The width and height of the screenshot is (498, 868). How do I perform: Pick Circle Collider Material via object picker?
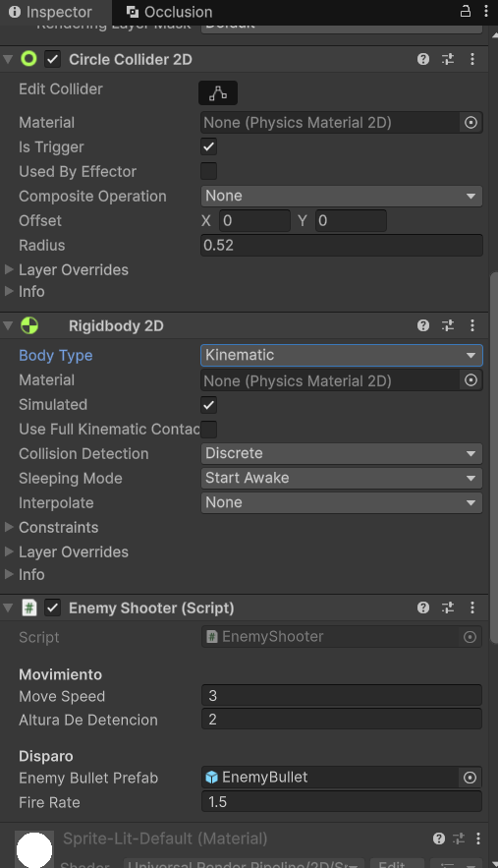tap(470, 122)
